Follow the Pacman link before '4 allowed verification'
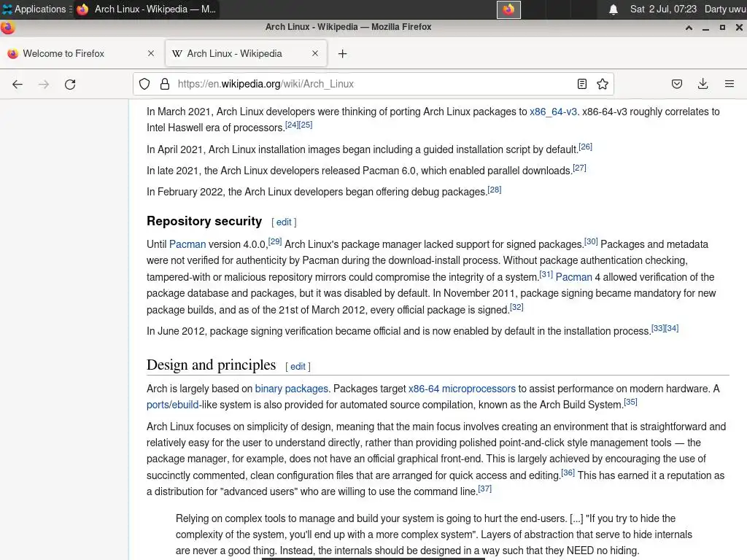The width and height of the screenshot is (747, 560). click(573, 277)
